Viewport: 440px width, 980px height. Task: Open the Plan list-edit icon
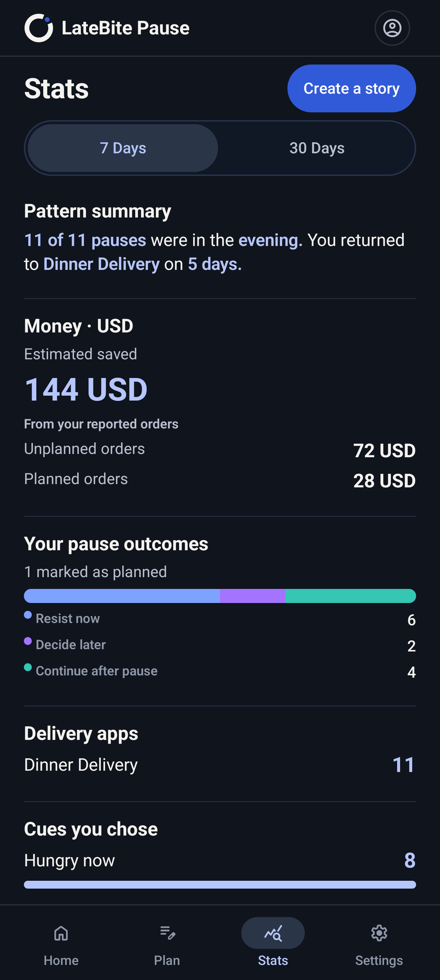click(x=167, y=933)
